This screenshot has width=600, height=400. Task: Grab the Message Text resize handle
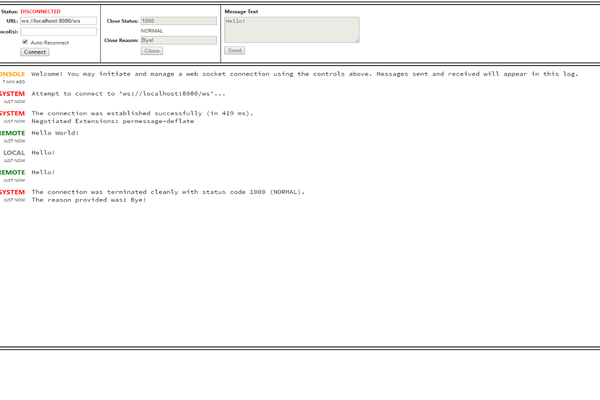pyautogui.click(x=356, y=40)
